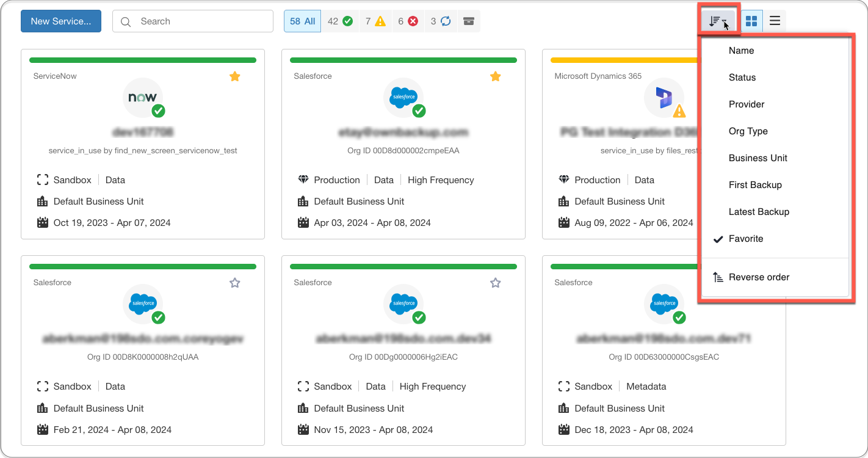The height and width of the screenshot is (458, 868).
Task: Unfavorite the ServiceNow card star
Action: [x=235, y=76]
